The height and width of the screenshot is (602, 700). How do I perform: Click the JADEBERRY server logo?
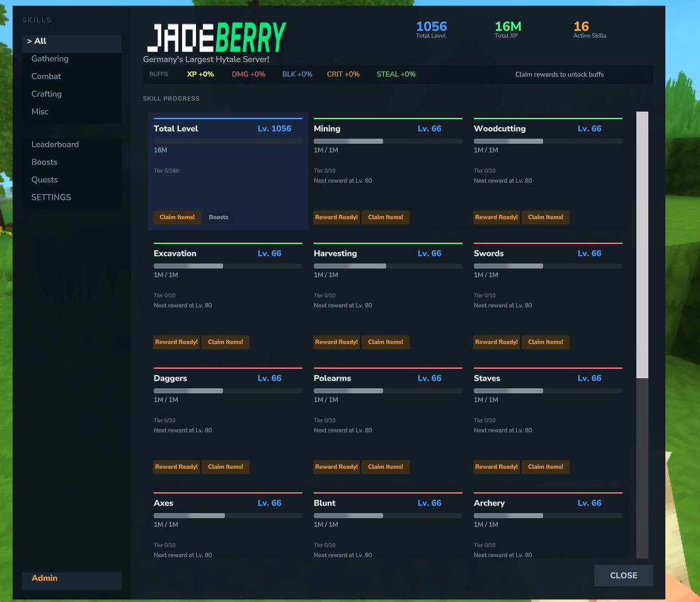point(217,35)
